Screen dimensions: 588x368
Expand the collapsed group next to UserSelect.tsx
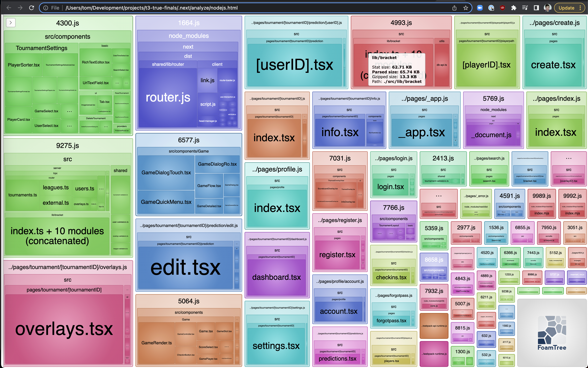click(x=69, y=126)
